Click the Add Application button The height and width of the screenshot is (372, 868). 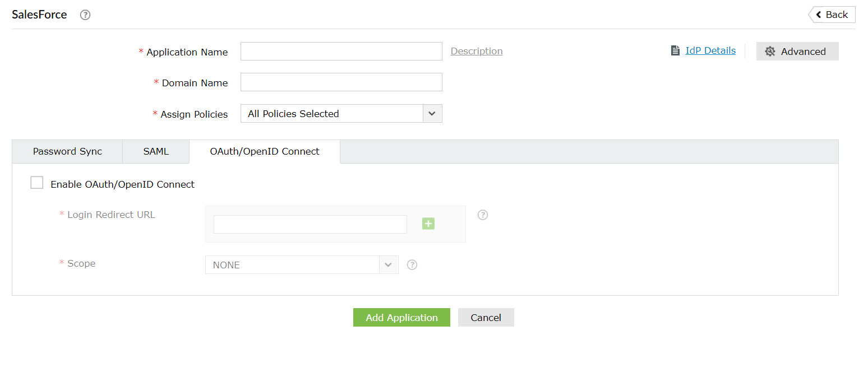tap(401, 318)
